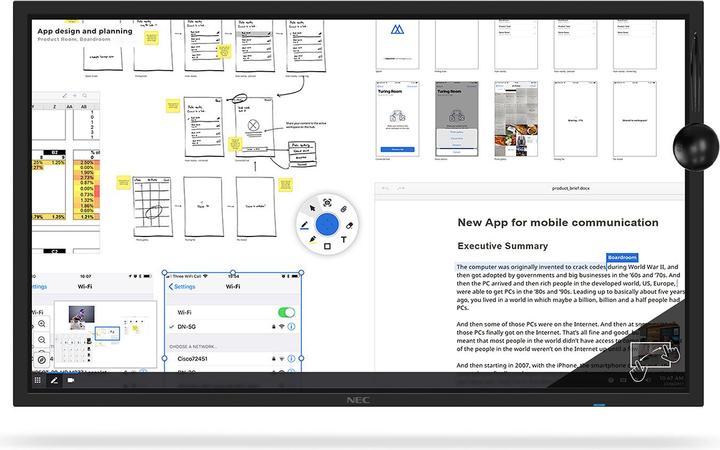Turn off the Wi-Fi toggle switch

tap(285, 312)
